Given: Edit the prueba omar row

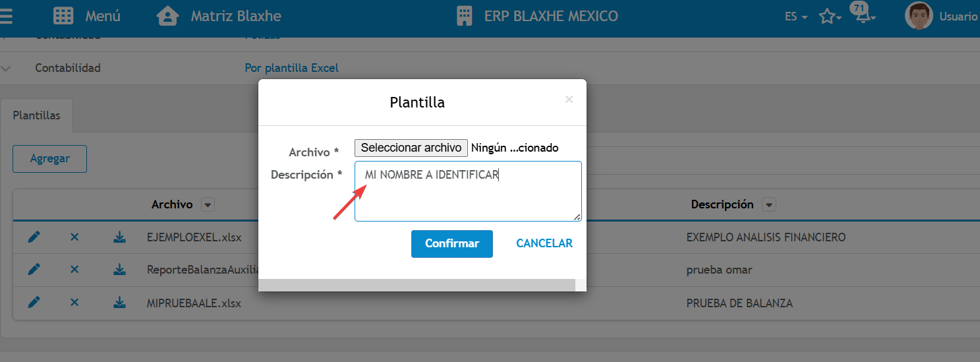Looking at the screenshot, I should (x=34, y=269).
